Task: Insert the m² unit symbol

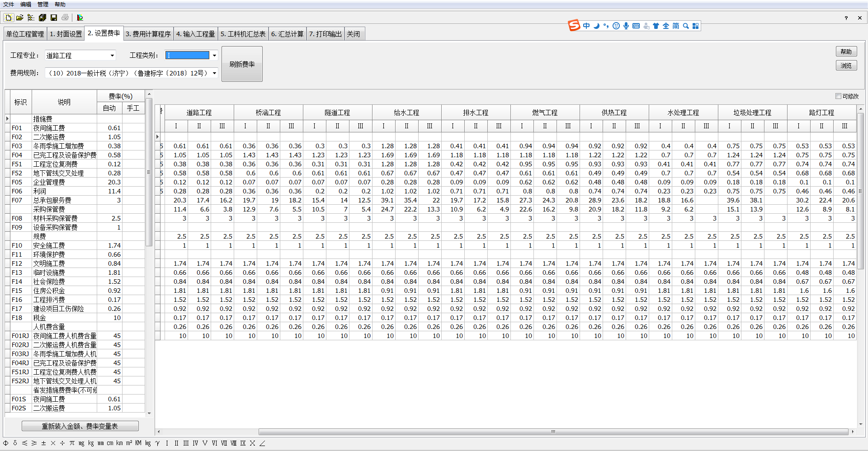Action: pos(129,443)
